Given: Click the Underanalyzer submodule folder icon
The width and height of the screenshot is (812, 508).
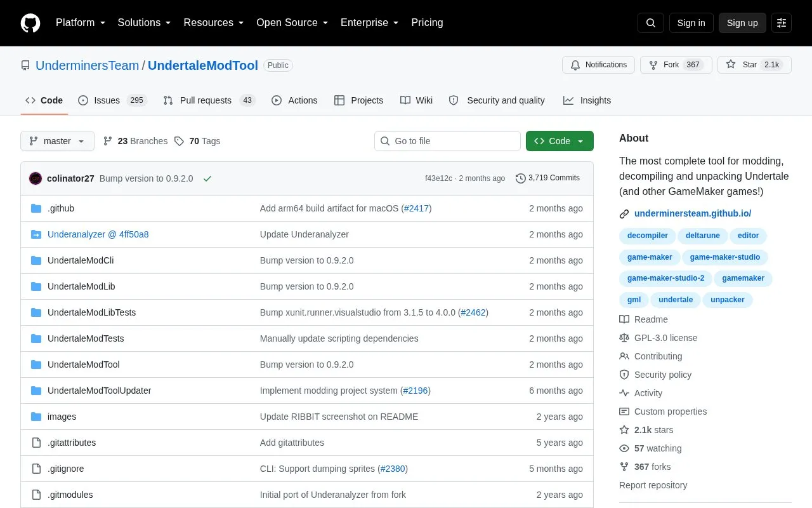Looking at the screenshot, I should click(36, 234).
